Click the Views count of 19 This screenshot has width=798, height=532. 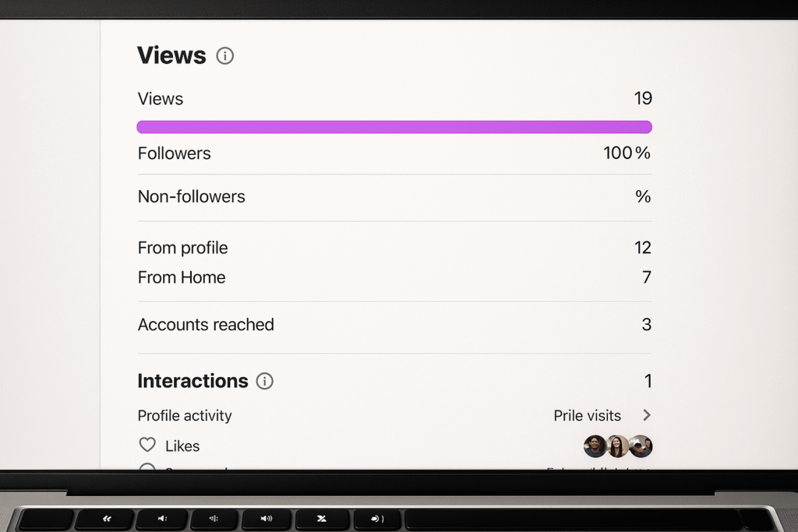pyautogui.click(x=643, y=98)
